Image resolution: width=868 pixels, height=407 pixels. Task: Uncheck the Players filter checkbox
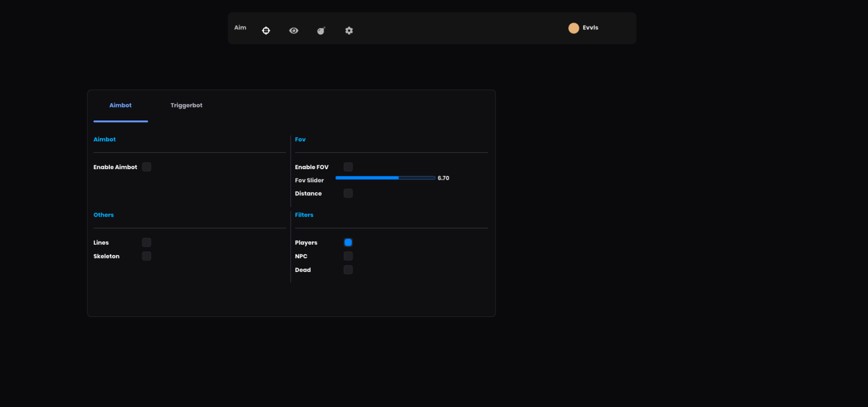click(348, 243)
